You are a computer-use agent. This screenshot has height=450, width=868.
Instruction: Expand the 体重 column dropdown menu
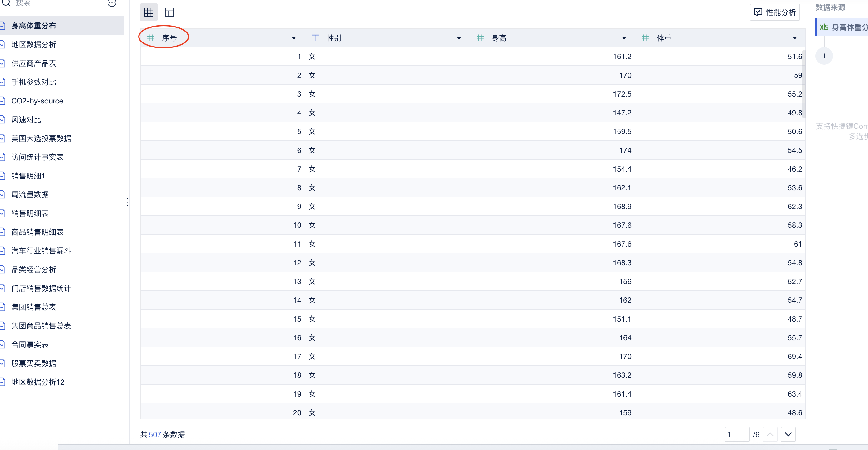795,38
